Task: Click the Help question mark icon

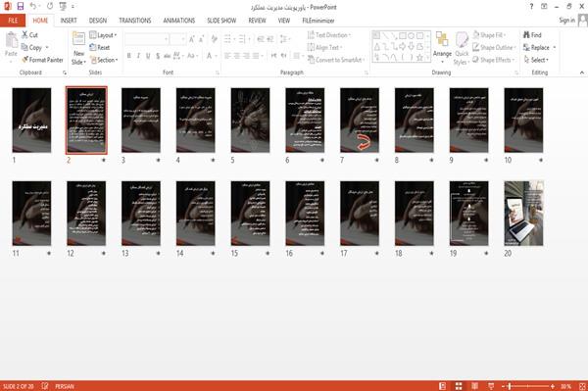Action: point(531,7)
